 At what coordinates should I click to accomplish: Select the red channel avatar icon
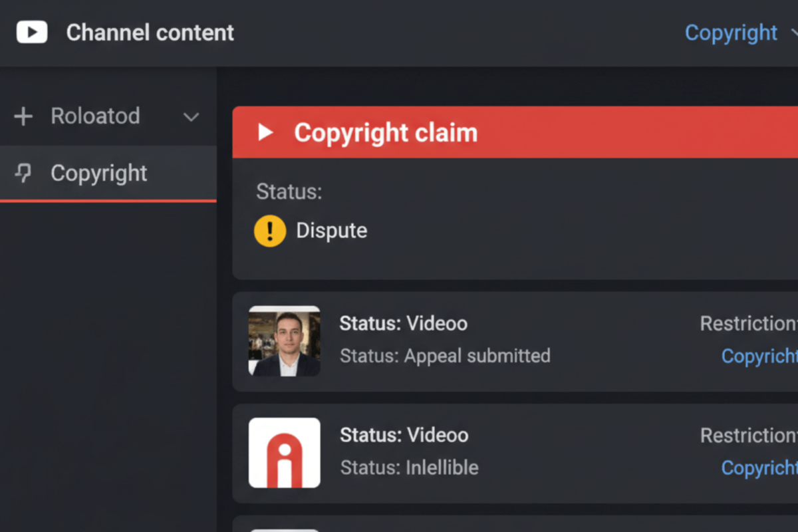284,453
